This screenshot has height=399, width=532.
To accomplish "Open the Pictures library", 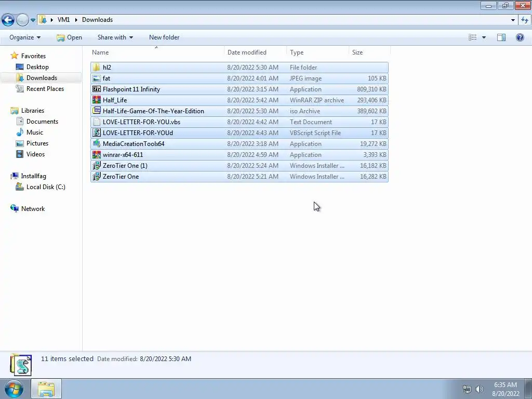I will [x=37, y=143].
